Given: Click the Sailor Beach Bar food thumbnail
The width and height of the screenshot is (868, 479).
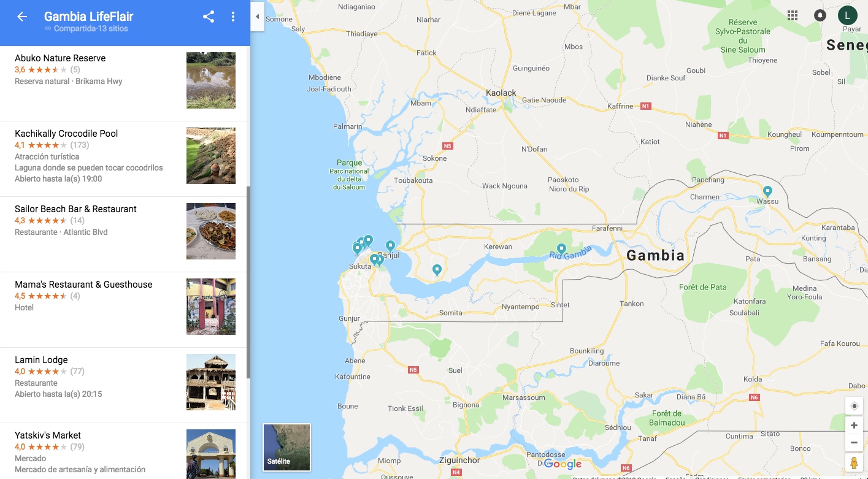Looking at the screenshot, I should tap(211, 231).
